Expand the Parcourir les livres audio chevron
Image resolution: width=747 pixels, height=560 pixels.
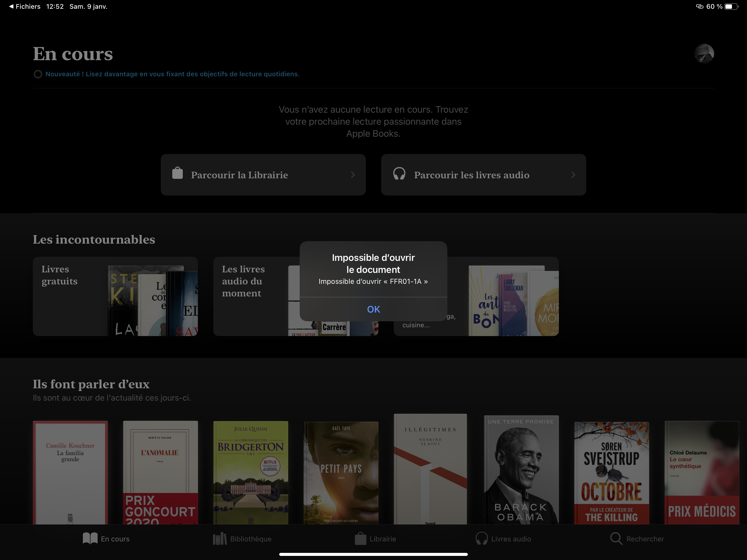[573, 175]
